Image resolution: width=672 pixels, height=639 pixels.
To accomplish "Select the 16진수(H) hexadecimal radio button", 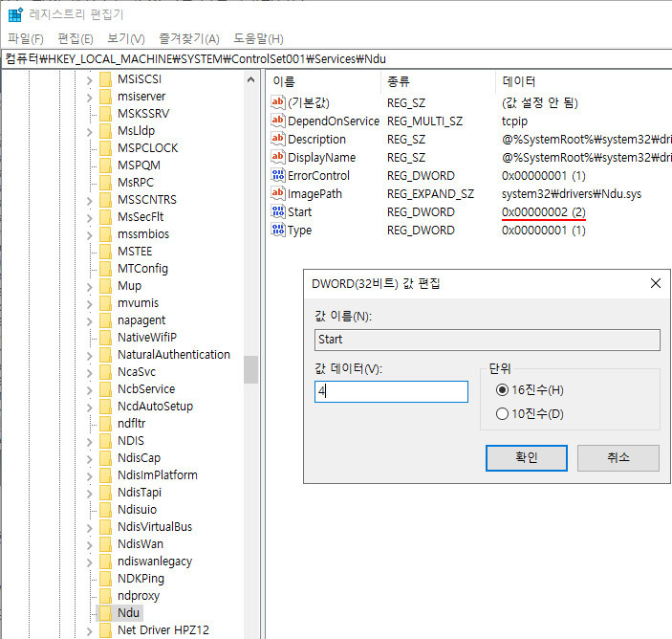I will pyautogui.click(x=502, y=390).
